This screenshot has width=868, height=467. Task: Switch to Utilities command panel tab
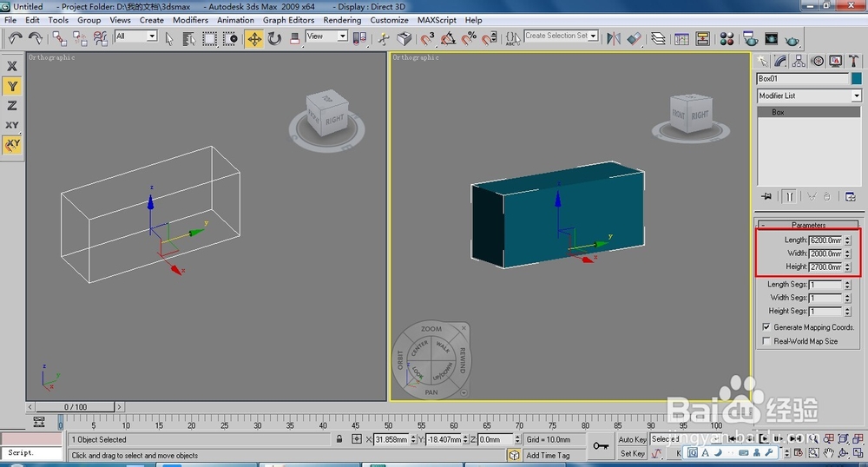(853, 61)
